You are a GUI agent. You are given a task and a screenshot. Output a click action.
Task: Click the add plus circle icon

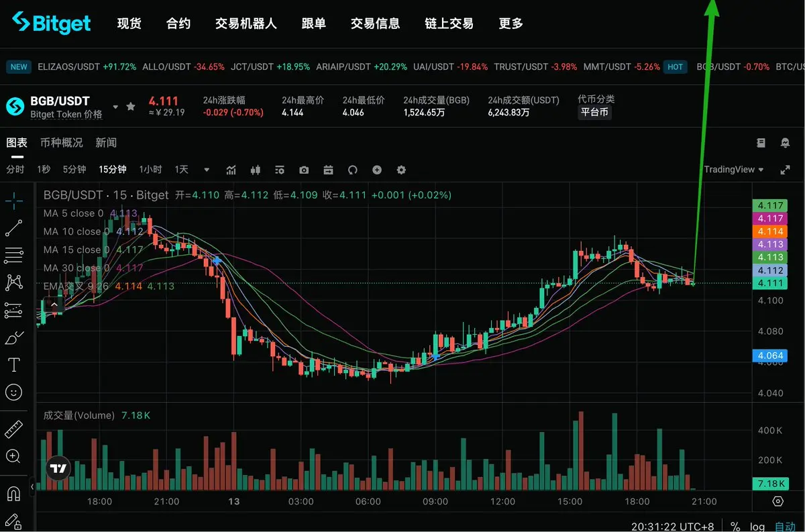(377, 170)
